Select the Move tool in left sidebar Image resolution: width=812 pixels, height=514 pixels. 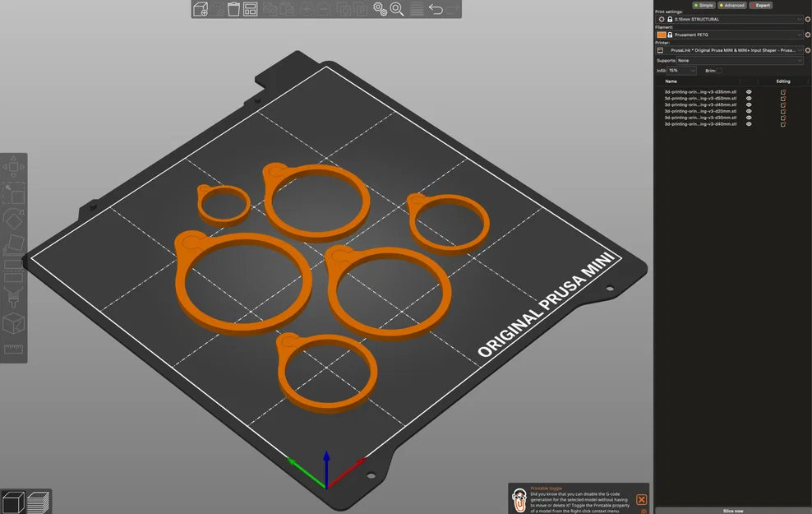pyautogui.click(x=13, y=167)
